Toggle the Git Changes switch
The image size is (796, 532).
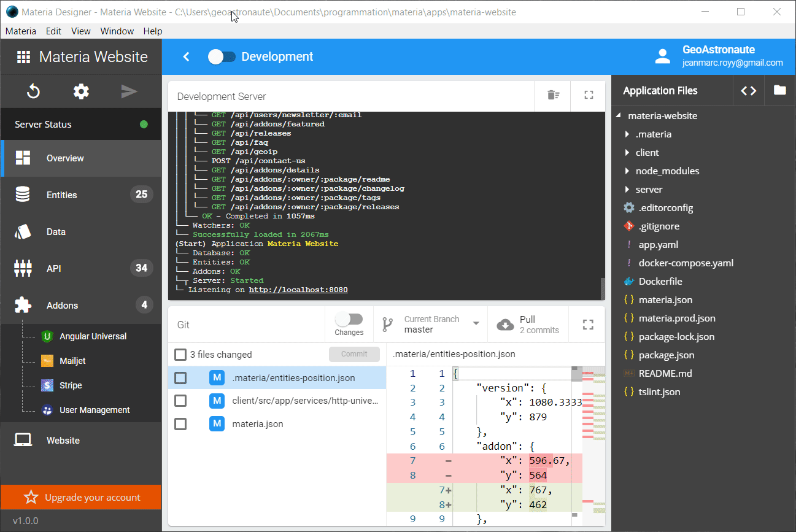(x=349, y=319)
